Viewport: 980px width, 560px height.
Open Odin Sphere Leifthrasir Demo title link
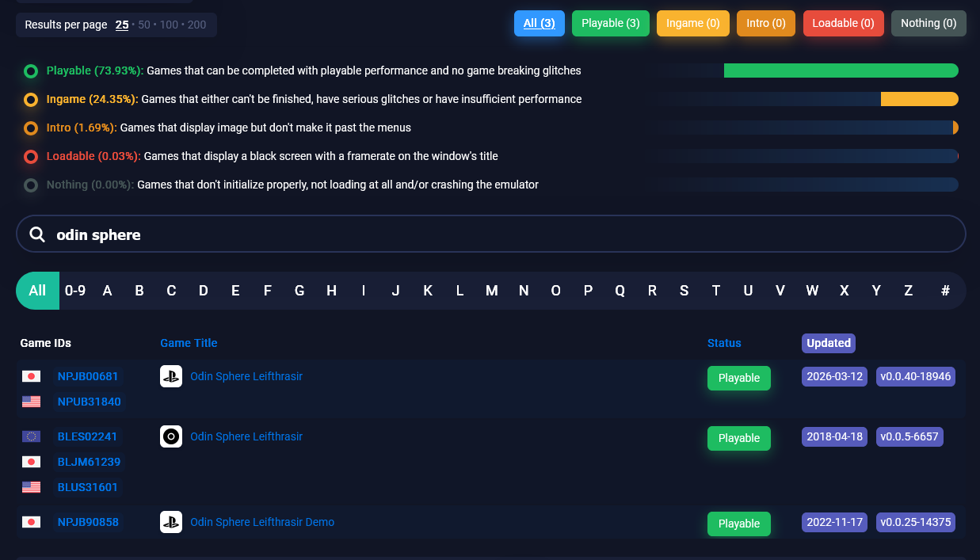[x=262, y=522]
